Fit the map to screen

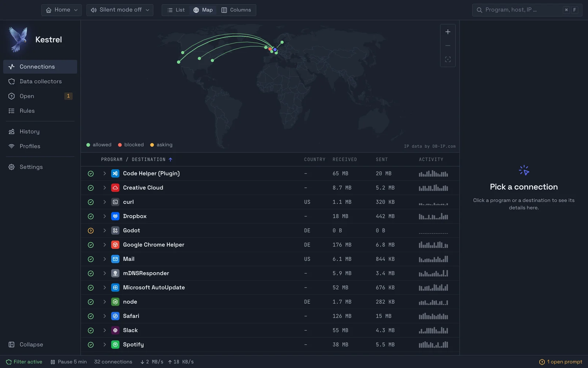448,59
